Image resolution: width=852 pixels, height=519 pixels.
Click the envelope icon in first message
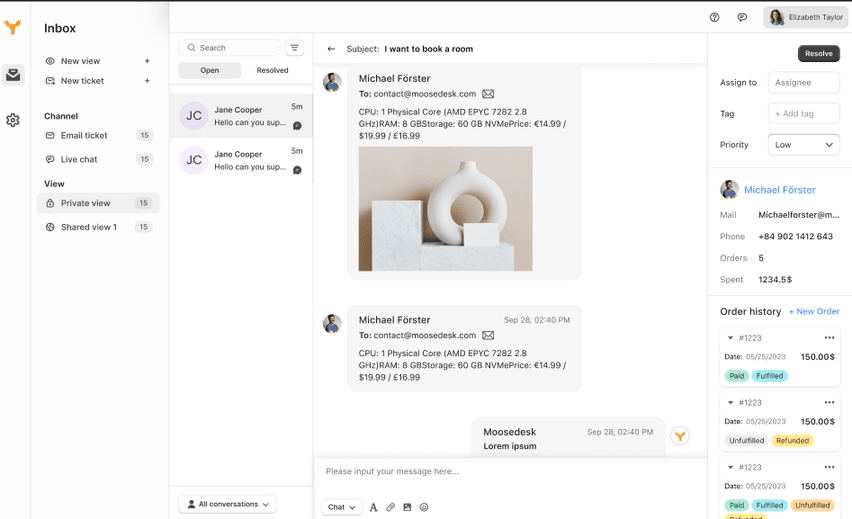point(488,93)
